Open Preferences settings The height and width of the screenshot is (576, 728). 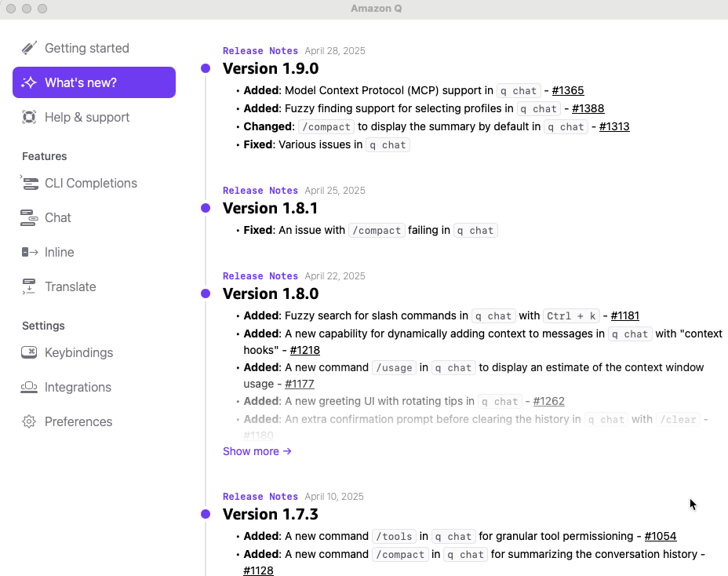click(94, 421)
